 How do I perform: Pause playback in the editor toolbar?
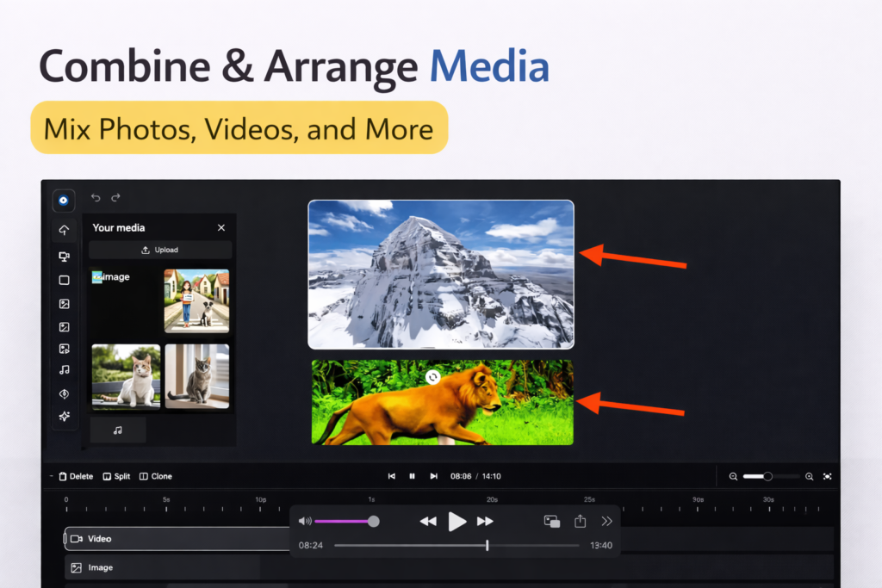(412, 476)
